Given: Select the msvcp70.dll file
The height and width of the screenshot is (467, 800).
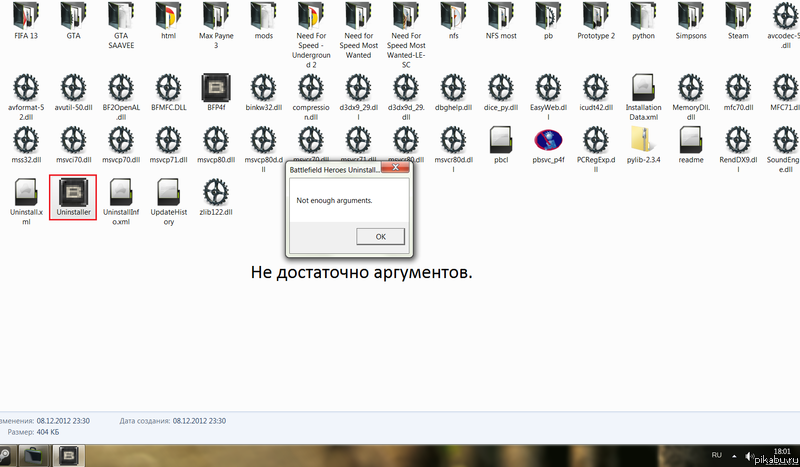Looking at the screenshot, I should point(121,145).
